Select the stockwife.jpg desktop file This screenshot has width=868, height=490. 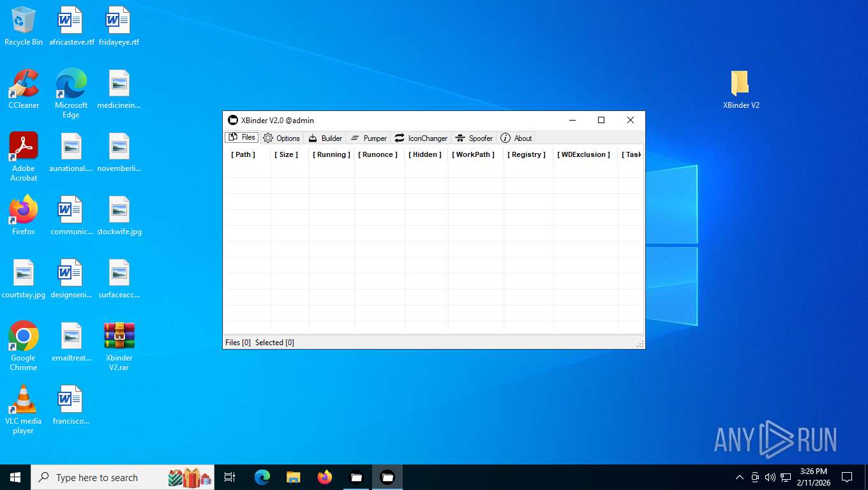pos(119,216)
